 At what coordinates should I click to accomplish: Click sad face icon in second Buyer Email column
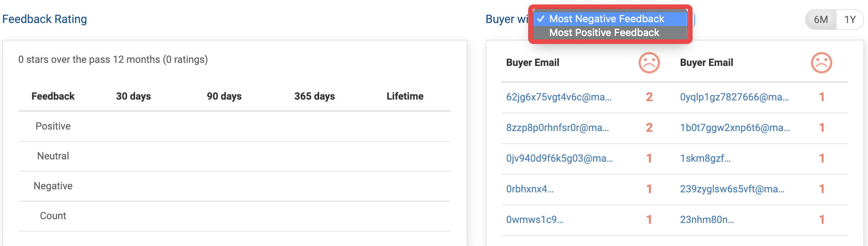pyautogui.click(x=821, y=62)
